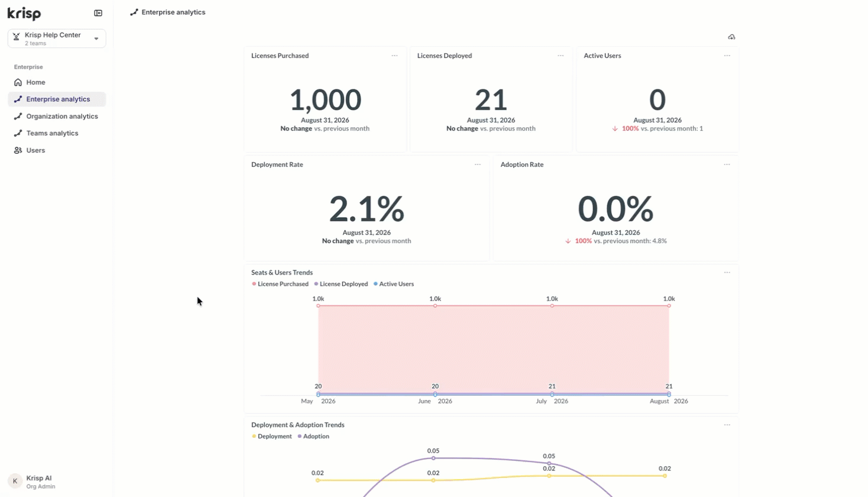This screenshot has width=868, height=497.
Task: Toggle Active Users series in legend
Action: (394, 284)
